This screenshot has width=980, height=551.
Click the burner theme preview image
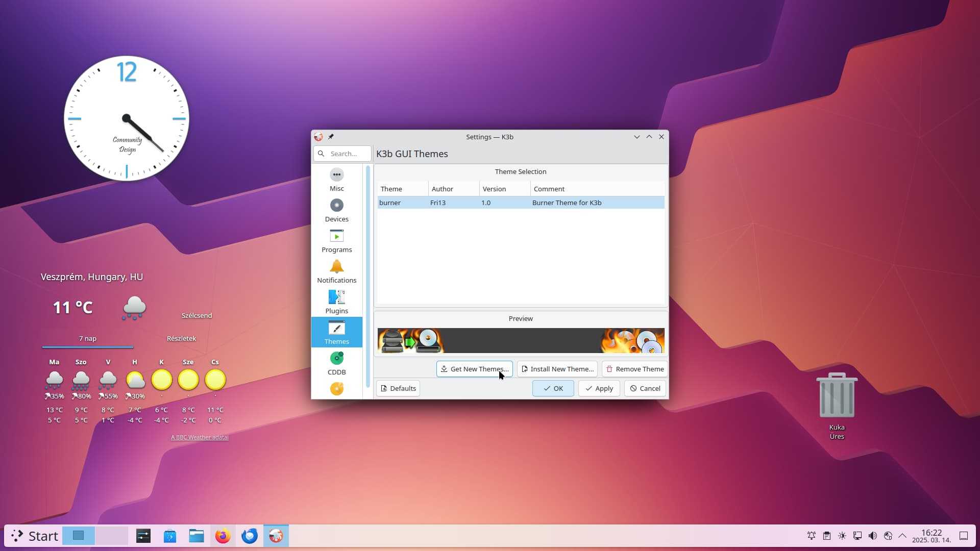521,340
